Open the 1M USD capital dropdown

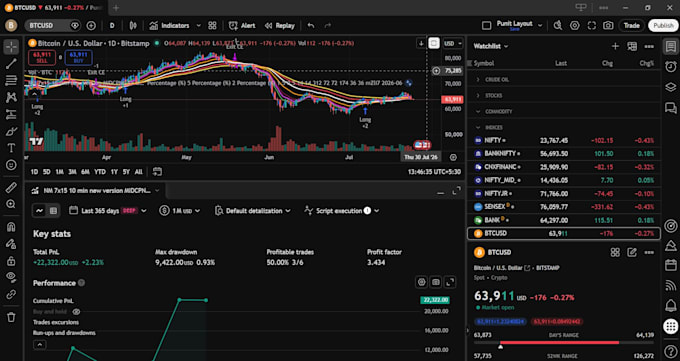pos(180,211)
